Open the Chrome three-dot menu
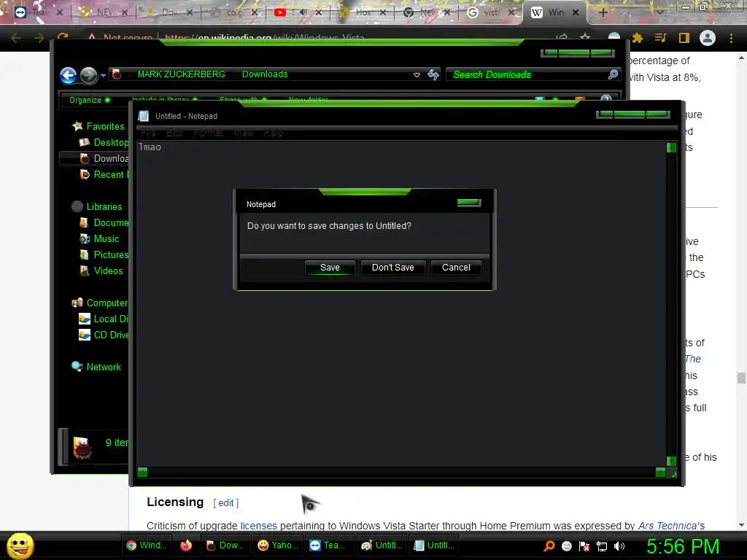This screenshot has width=747, height=560. 731,38
